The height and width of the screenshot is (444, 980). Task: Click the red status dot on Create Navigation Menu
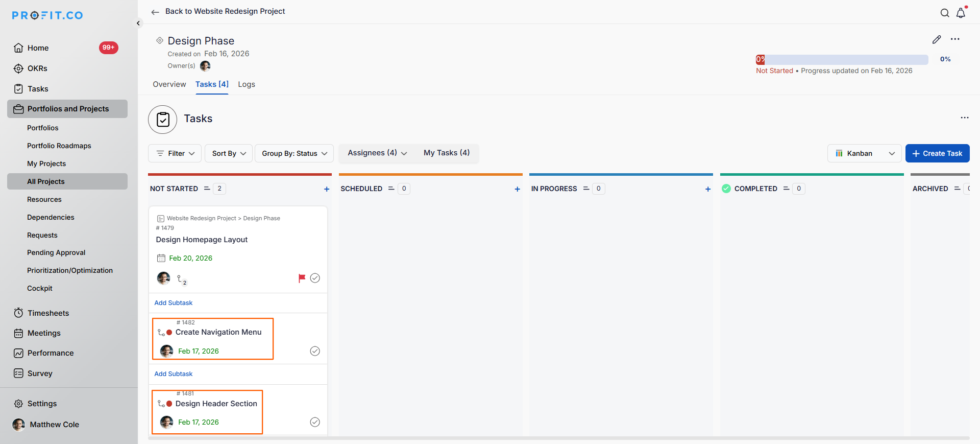(169, 333)
